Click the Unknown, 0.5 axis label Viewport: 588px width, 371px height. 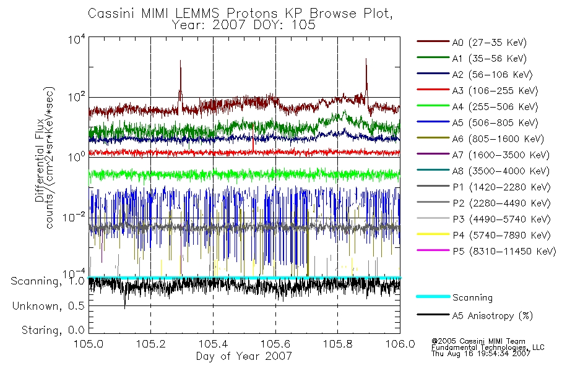point(48,306)
